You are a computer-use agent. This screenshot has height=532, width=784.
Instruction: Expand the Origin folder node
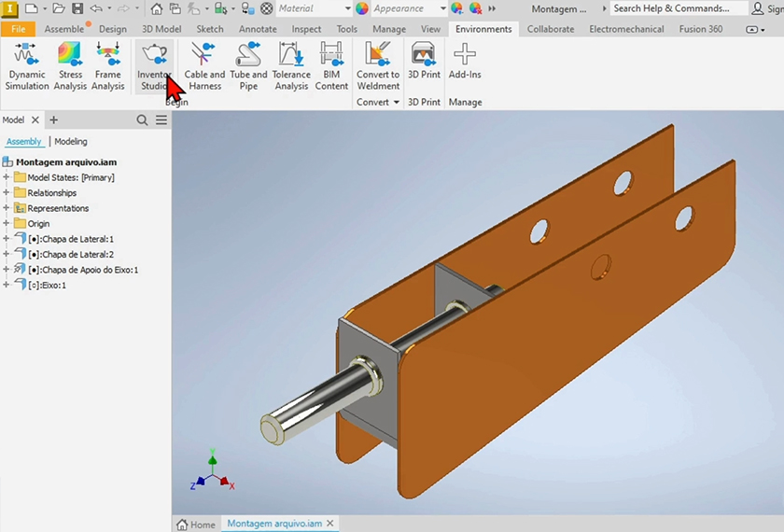pyautogui.click(x=7, y=224)
